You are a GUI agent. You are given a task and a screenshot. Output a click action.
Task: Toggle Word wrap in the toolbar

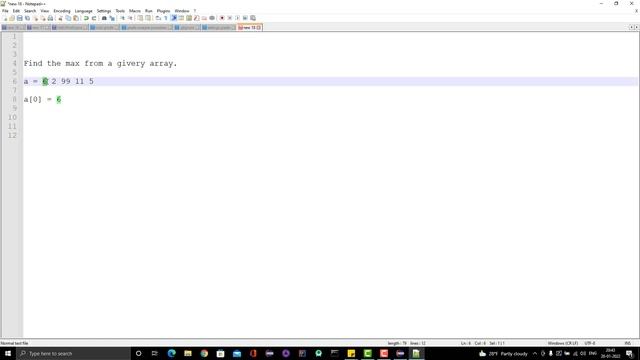tap(158, 18)
